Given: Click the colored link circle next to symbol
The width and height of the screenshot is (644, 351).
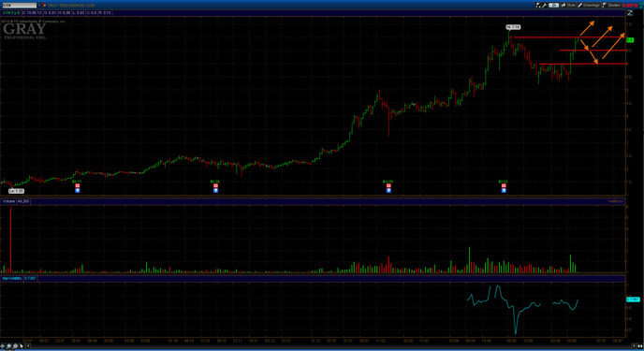Looking at the screenshot, I should 44,6.
